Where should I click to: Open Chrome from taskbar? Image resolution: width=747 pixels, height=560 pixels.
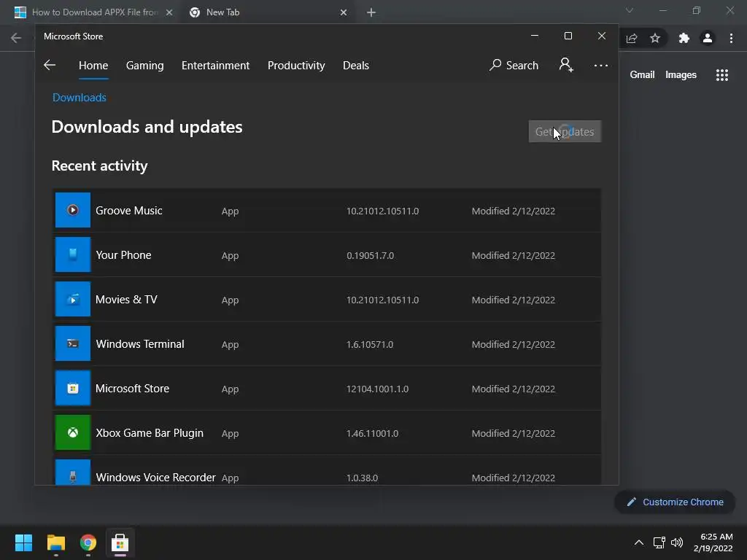tap(88, 542)
